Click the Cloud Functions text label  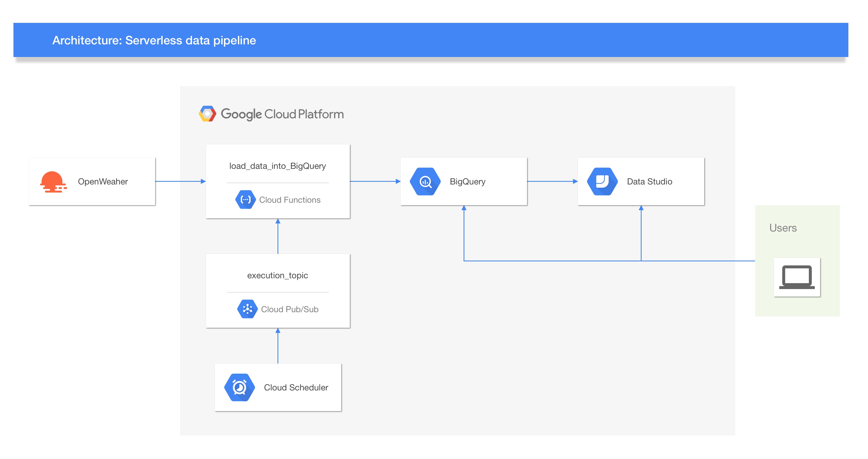290,200
